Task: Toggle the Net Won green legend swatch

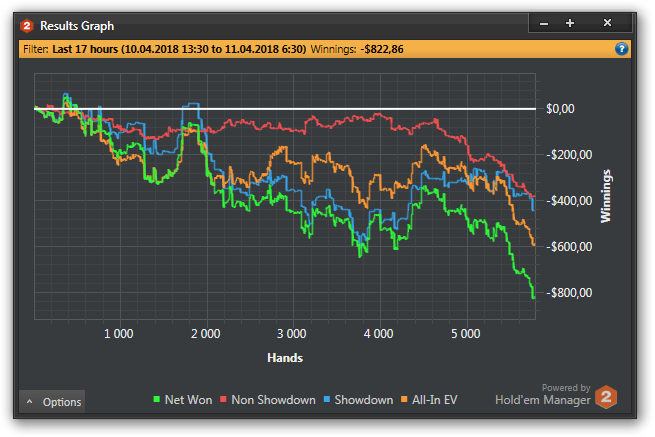Action: pyautogui.click(x=157, y=399)
